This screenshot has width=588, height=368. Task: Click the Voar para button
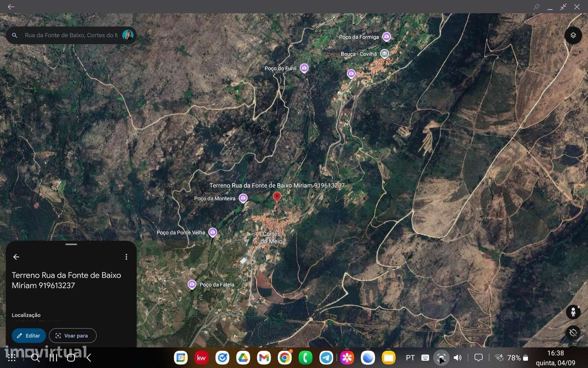pyautogui.click(x=73, y=336)
